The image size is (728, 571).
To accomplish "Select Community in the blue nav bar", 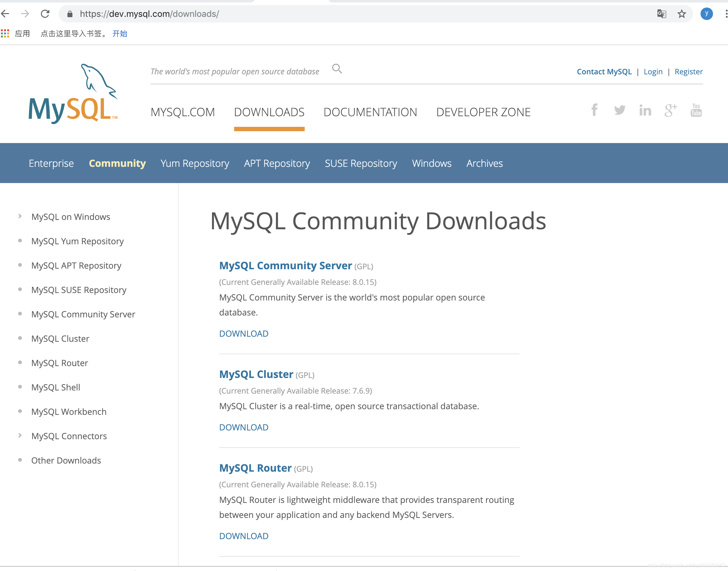I will point(117,163).
